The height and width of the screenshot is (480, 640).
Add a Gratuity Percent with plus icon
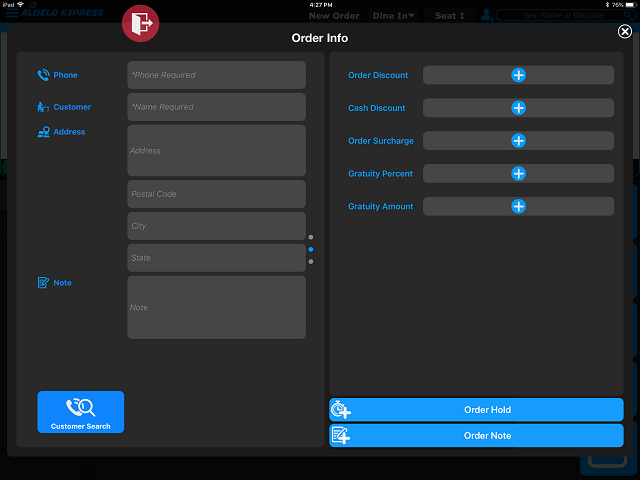518,174
